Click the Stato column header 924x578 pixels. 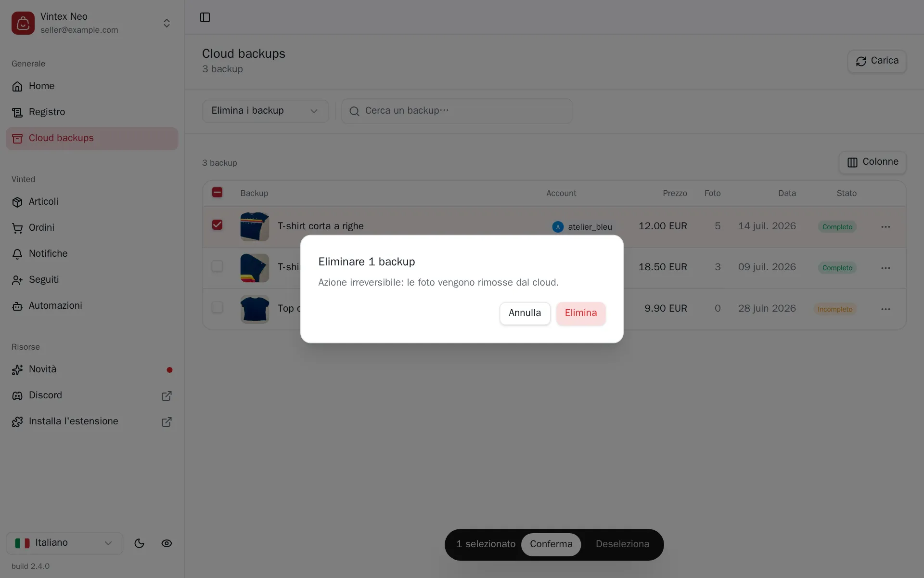coord(847,193)
